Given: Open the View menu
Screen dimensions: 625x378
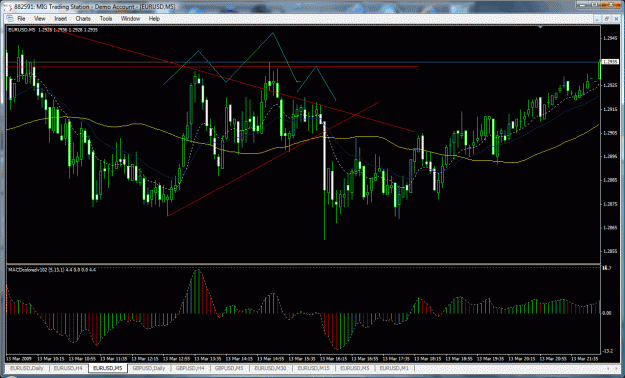Looking at the screenshot, I should (39, 19).
